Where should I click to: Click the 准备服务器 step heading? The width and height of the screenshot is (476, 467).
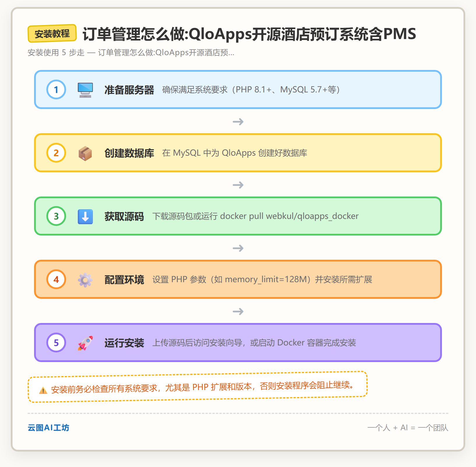pos(129,90)
